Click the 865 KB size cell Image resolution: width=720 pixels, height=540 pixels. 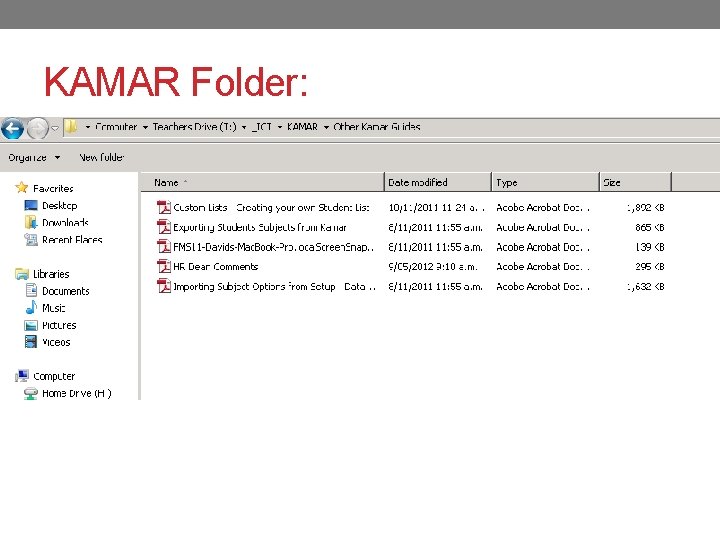(650, 227)
